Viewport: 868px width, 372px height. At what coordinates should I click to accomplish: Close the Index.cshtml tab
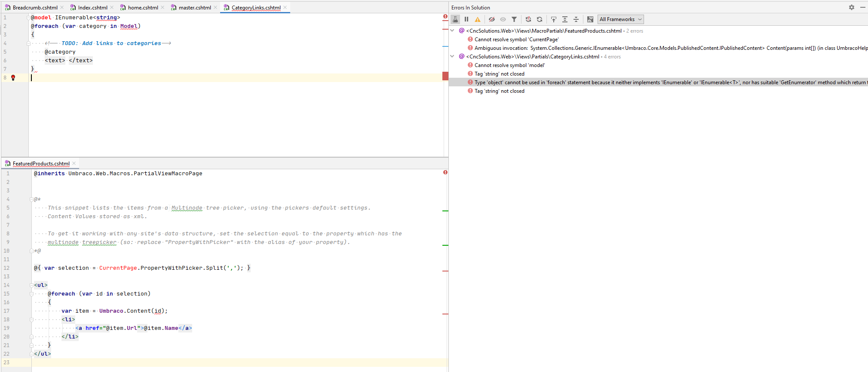pyautogui.click(x=112, y=7)
